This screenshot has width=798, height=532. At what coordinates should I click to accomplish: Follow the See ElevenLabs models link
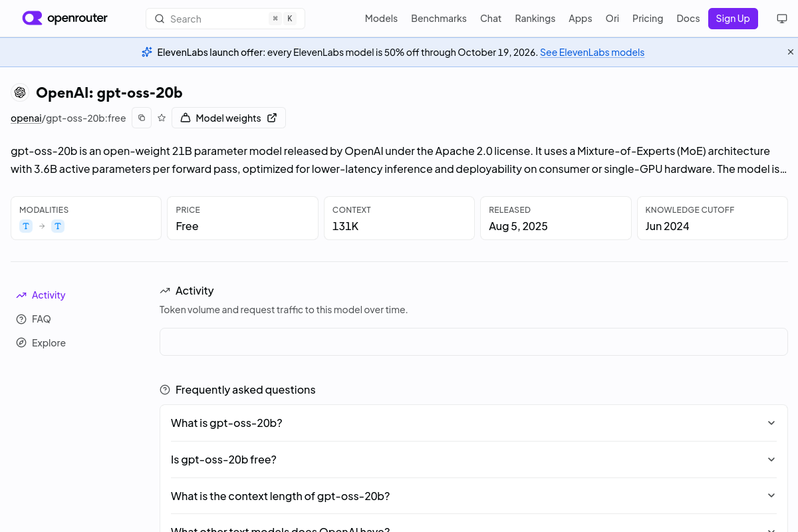pyautogui.click(x=592, y=52)
